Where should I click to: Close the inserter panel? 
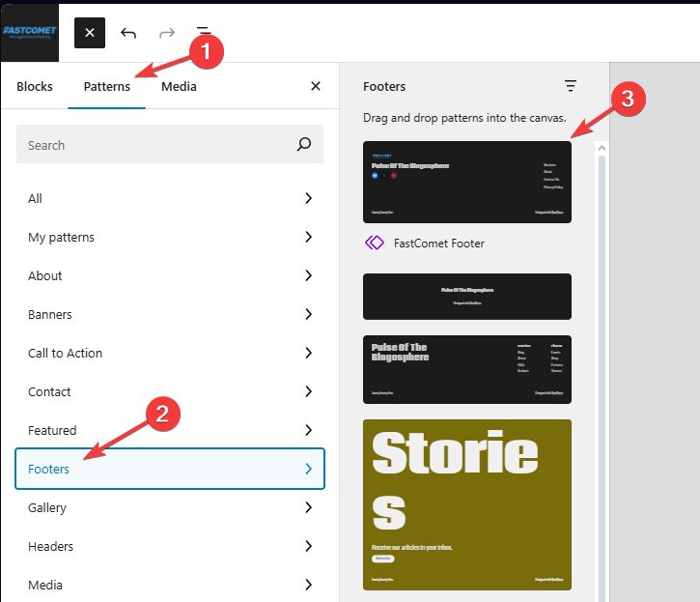coord(316,86)
